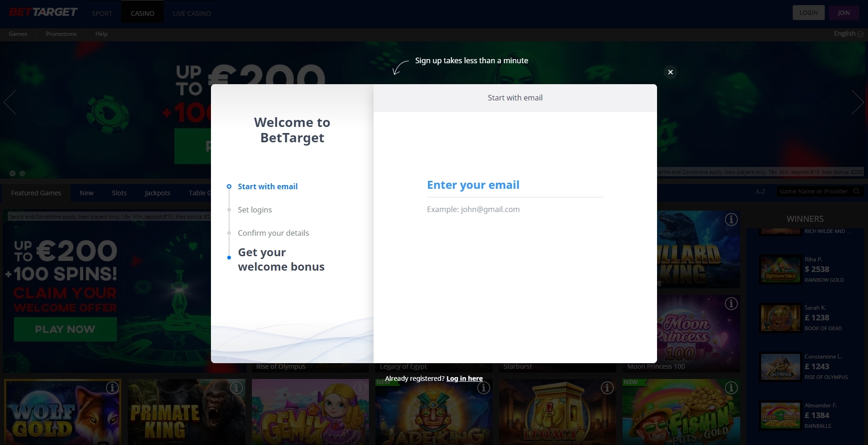Click the Log in here link
Screen dimensions: 868x445
click(x=464, y=379)
